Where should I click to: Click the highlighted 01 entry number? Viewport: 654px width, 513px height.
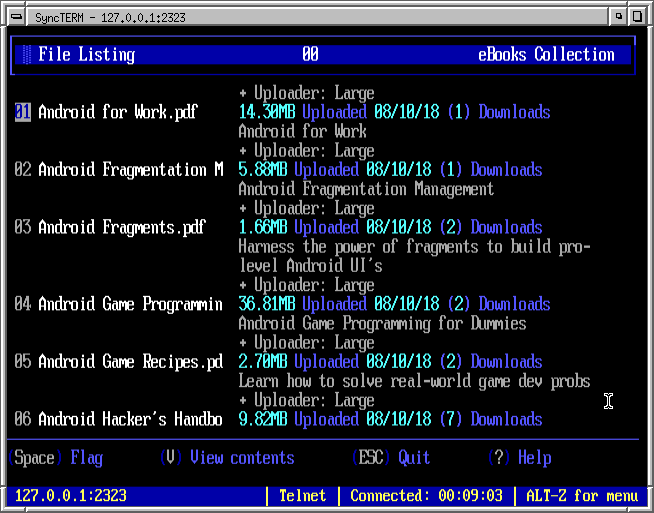click(x=23, y=112)
